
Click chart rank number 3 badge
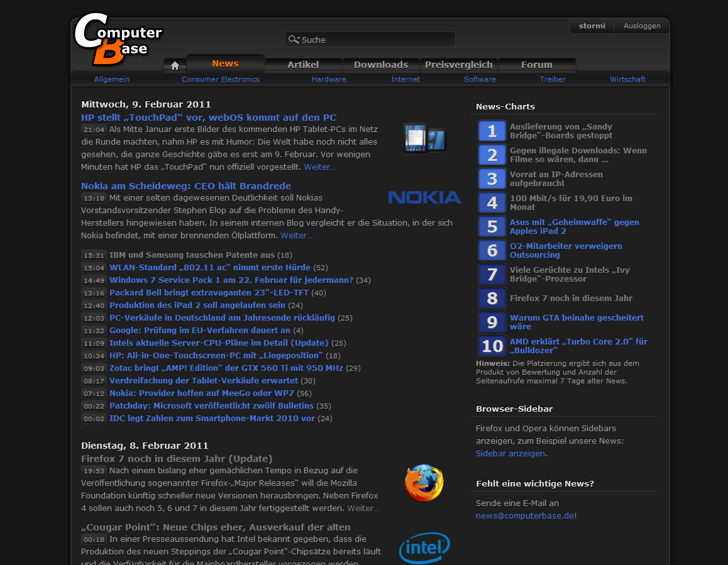coord(492,178)
